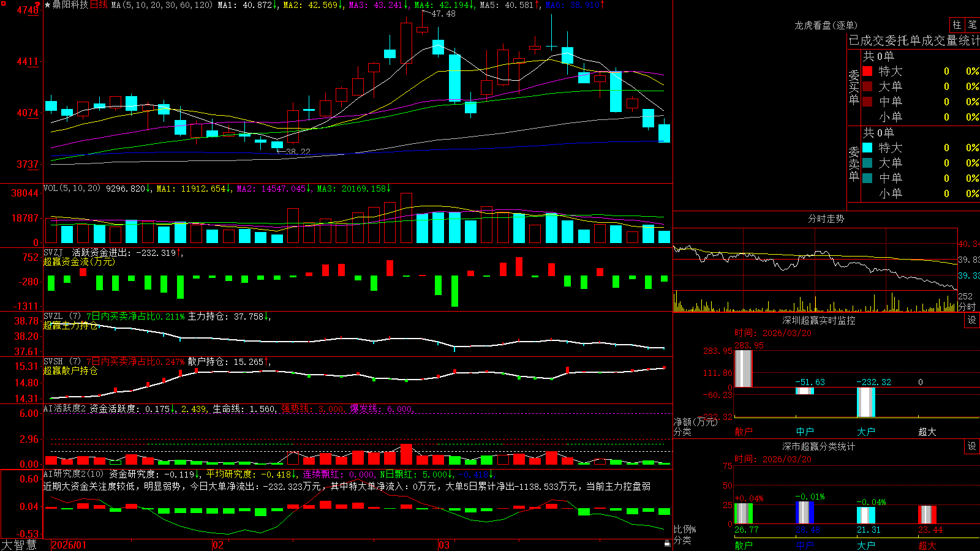Click the dark red 中单 buy-order swatch
This screenshot has width=980, height=551.
[x=867, y=102]
